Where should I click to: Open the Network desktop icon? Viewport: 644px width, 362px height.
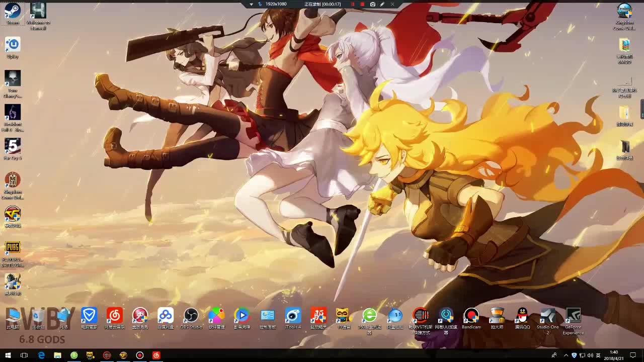63,318
